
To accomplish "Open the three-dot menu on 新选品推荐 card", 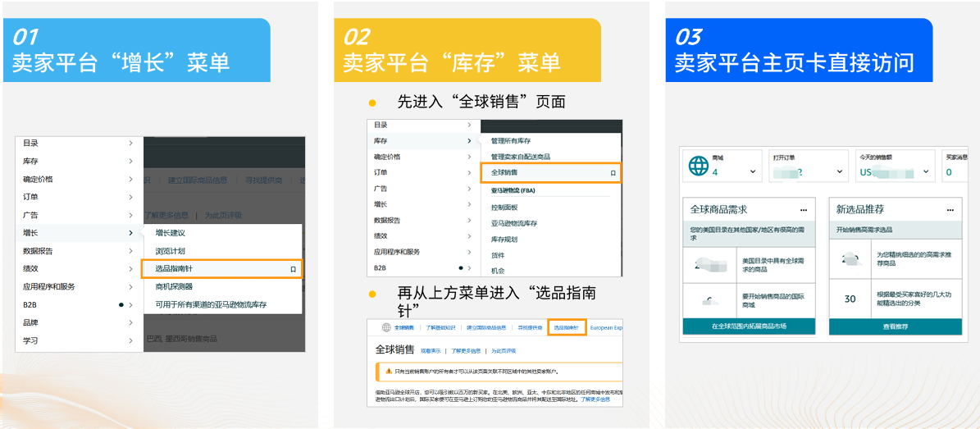I will [950, 210].
